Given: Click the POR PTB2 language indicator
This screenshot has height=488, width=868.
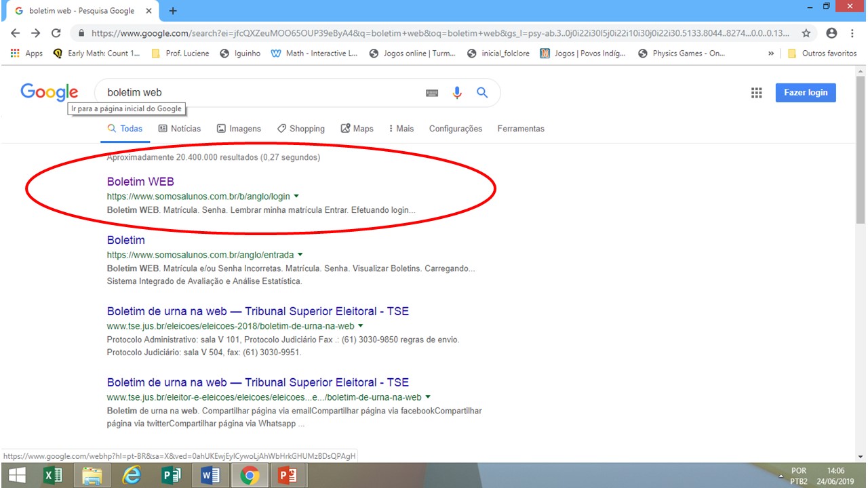Looking at the screenshot, I should coord(799,476).
